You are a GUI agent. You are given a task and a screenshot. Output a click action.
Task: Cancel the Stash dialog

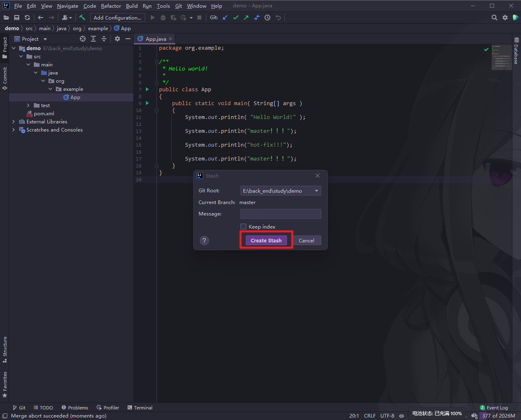click(x=307, y=240)
